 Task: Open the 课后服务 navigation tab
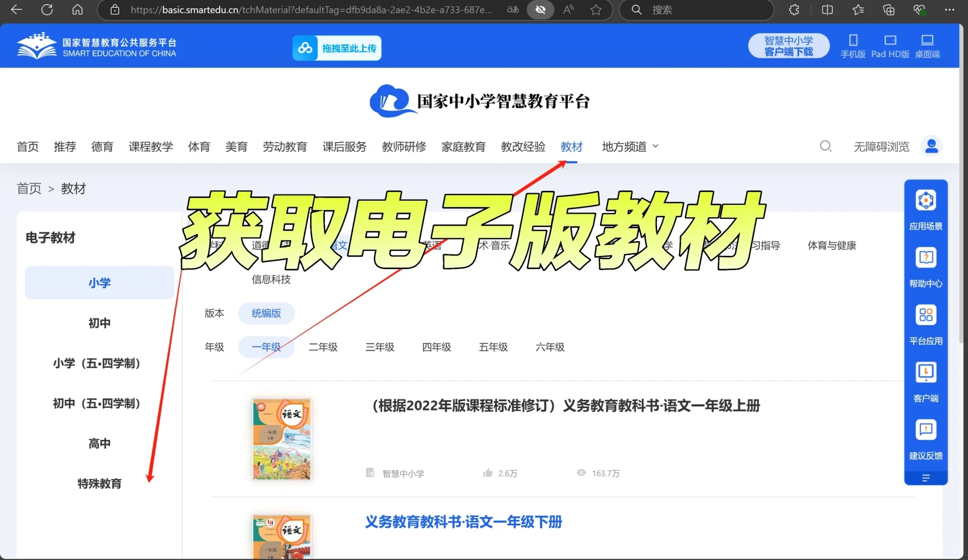(x=344, y=147)
